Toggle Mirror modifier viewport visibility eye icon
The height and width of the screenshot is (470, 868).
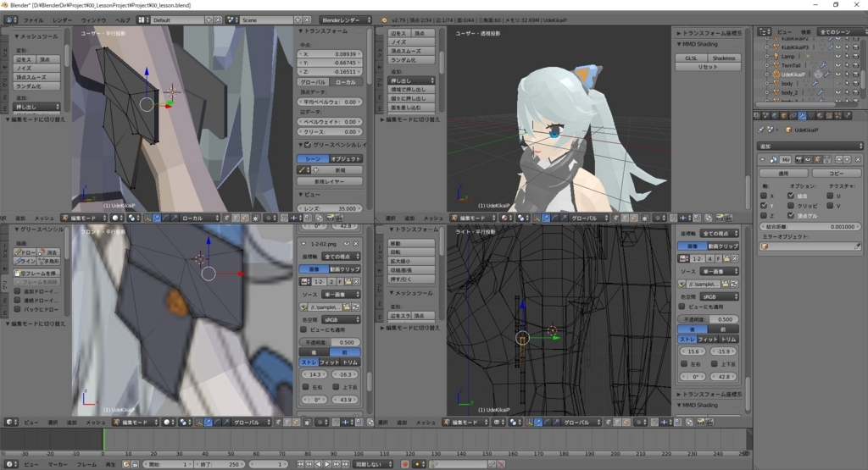click(808, 160)
